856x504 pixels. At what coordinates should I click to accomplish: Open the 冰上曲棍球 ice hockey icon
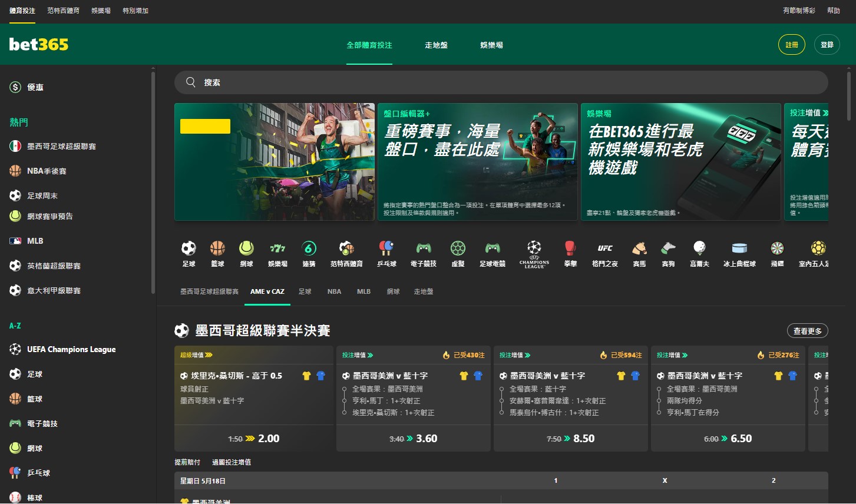click(x=739, y=254)
